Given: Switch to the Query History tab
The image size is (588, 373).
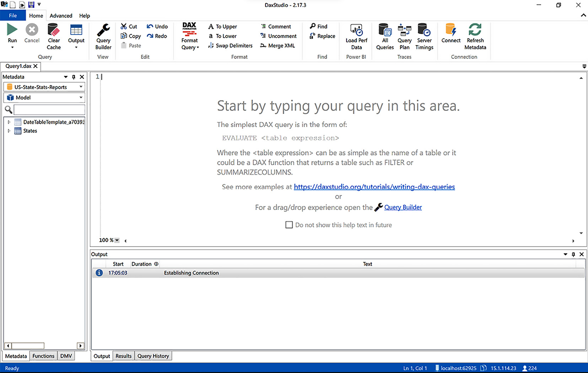Looking at the screenshot, I should tap(153, 356).
